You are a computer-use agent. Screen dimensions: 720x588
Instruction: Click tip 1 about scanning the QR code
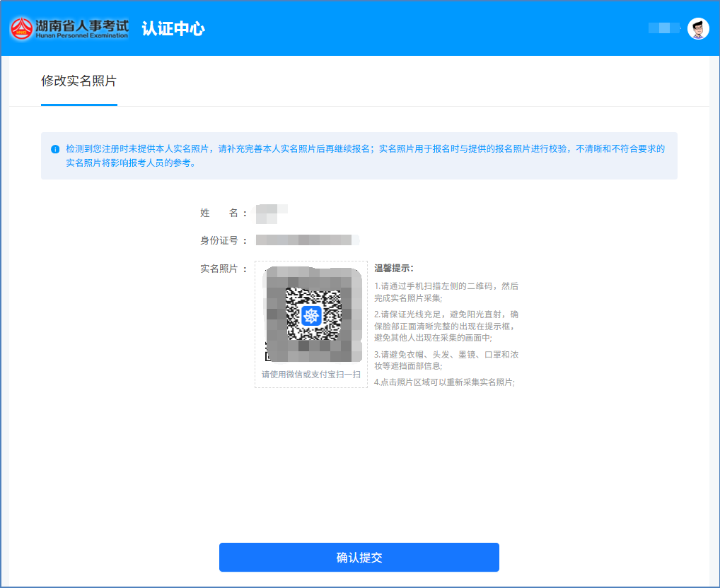446,292
